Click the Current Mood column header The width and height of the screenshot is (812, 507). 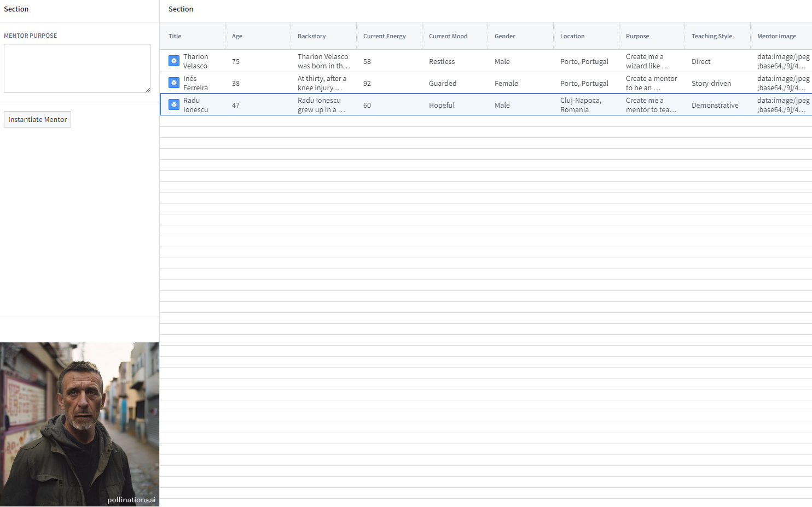tap(448, 36)
